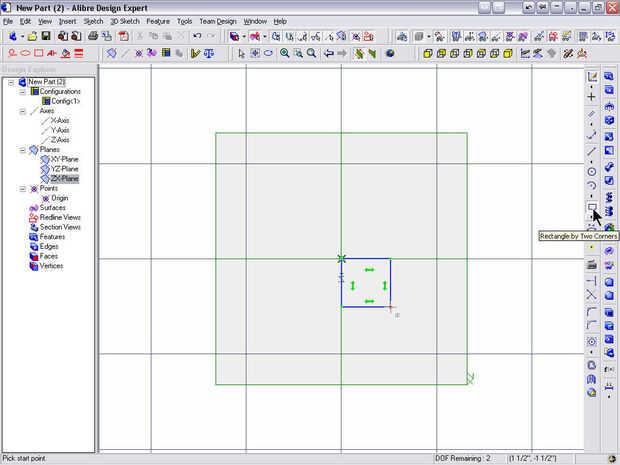
Task: Click the Extend sketch tool icon
Action: pyautogui.click(x=592, y=281)
